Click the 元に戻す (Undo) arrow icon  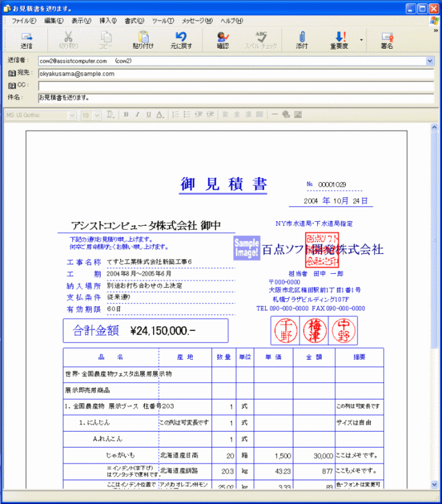pyautogui.click(x=181, y=37)
